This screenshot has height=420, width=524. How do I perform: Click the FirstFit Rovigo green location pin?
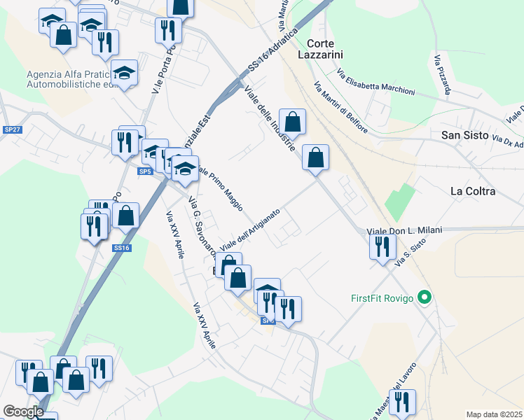pyautogui.click(x=425, y=297)
